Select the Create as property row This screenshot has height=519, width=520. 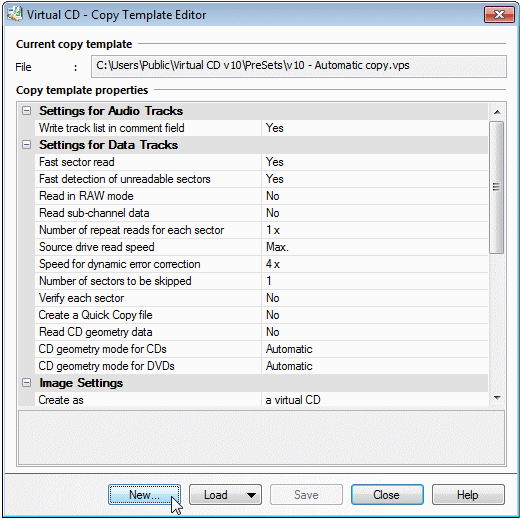[261, 400]
